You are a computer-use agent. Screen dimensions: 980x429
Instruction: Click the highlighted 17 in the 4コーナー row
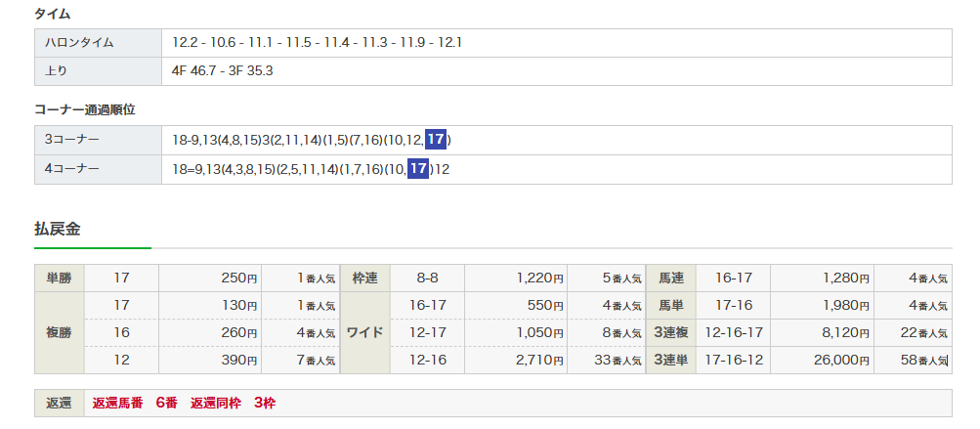[x=418, y=169]
